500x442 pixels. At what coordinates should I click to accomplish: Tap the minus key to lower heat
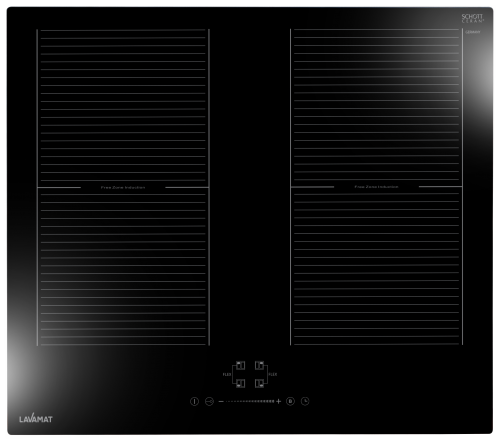tap(221, 401)
